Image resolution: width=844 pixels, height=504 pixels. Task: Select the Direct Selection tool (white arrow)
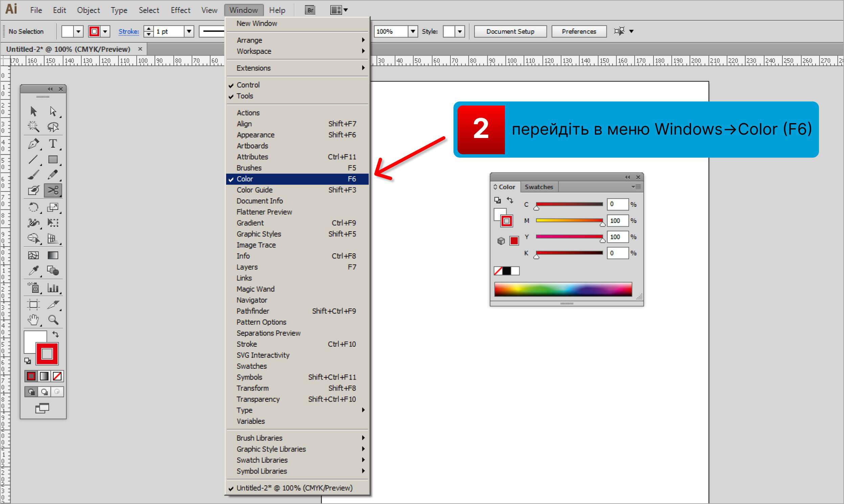coord(53,111)
